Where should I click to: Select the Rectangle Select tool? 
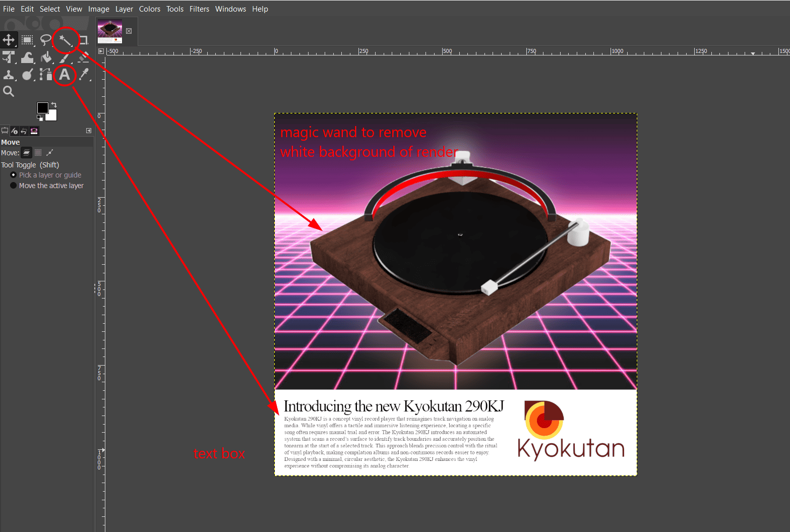pyautogui.click(x=27, y=40)
